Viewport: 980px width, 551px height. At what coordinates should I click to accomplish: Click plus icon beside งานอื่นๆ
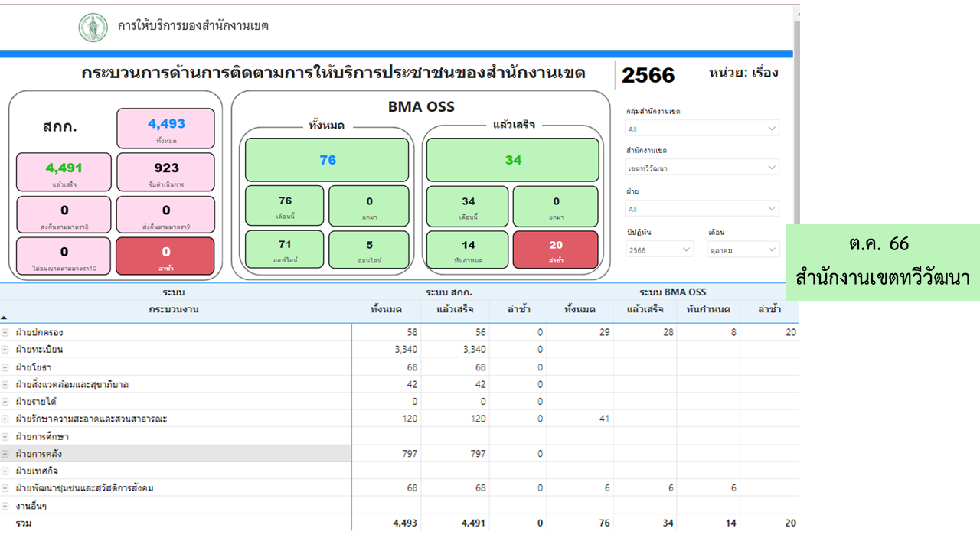tap(5, 506)
